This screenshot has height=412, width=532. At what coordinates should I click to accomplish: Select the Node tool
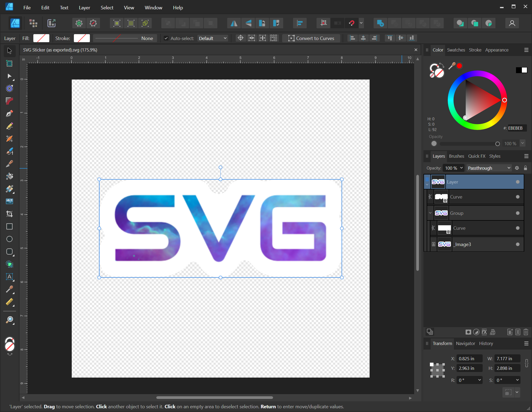(9, 76)
